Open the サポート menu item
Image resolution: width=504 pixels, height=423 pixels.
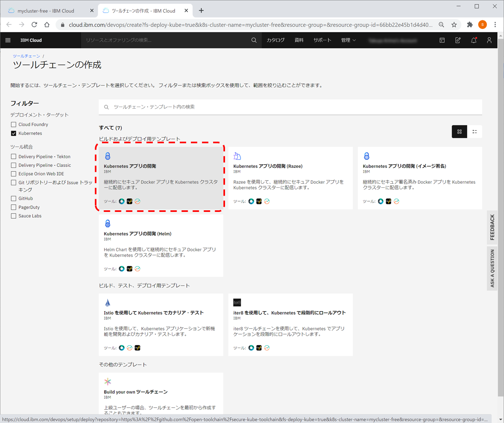[322, 40]
